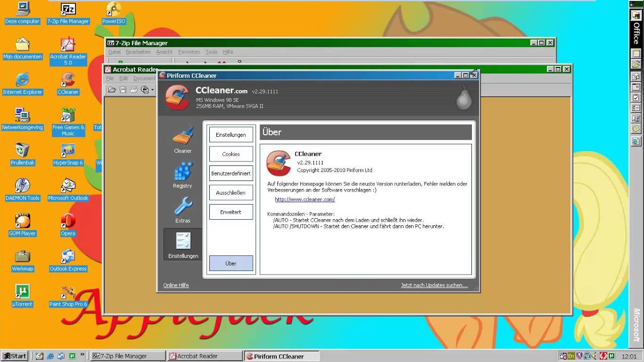
Task: Click the µTorrent tray icon
Action: pyautogui.click(x=611, y=356)
